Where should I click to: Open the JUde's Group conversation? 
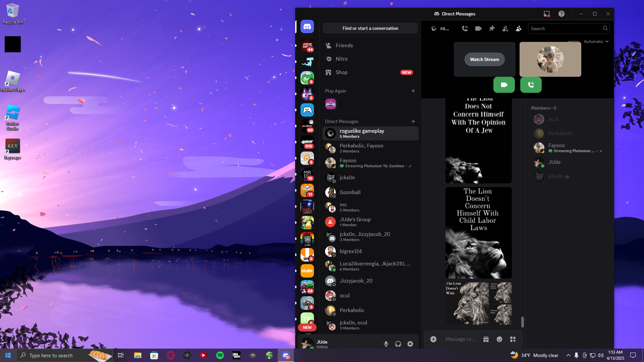(370, 222)
